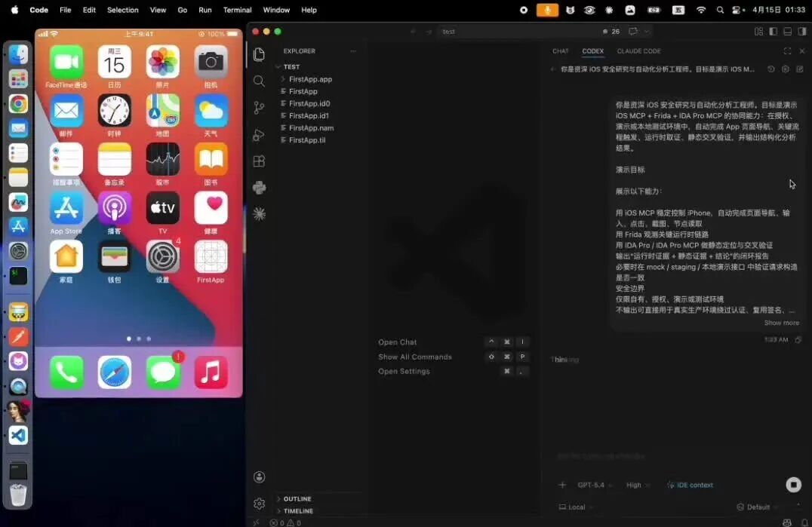Open the Local environment dropdown
Image resolution: width=812 pixels, height=527 pixels.
[x=576, y=507]
